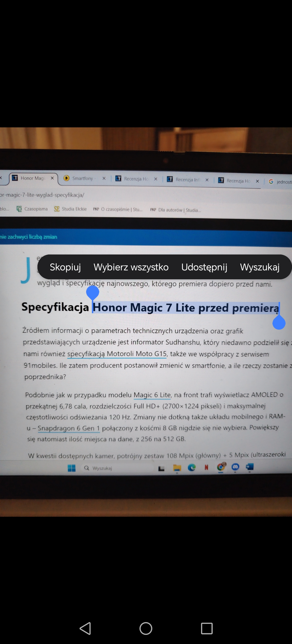
Task: Tap the Android back navigation button
Action: [x=85, y=628]
